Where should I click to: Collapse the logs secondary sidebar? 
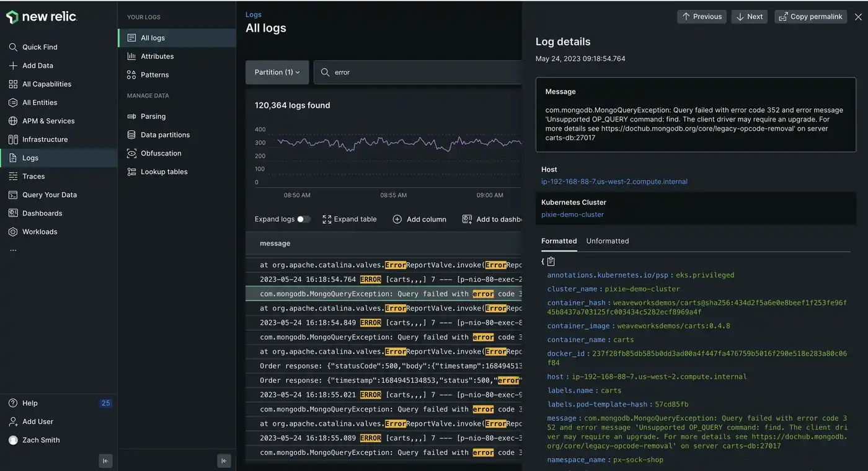pos(224,460)
